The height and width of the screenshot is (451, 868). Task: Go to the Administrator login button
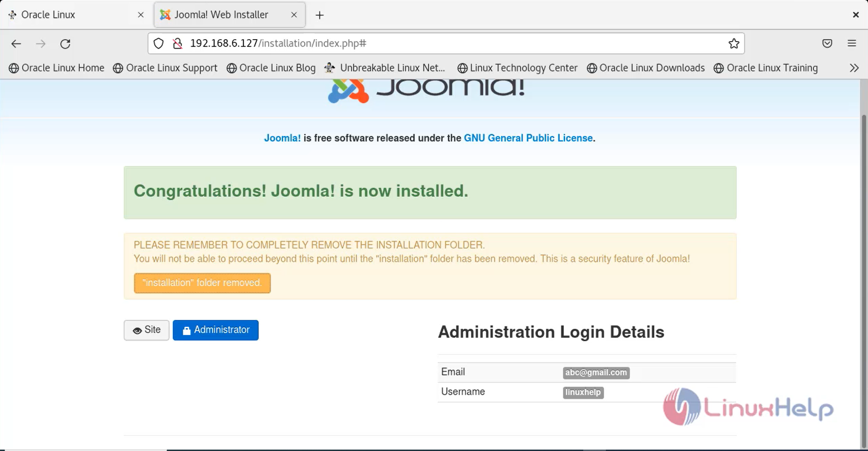pyautogui.click(x=215, y=330)
